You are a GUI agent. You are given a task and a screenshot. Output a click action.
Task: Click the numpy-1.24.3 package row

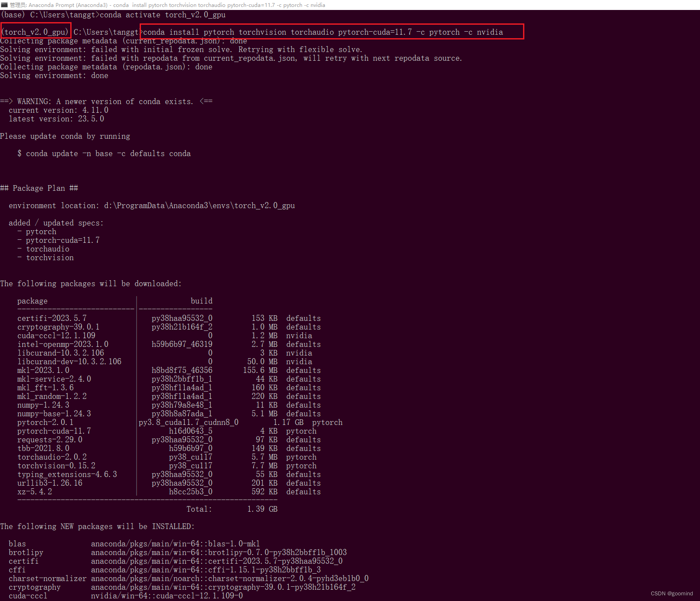169,405
